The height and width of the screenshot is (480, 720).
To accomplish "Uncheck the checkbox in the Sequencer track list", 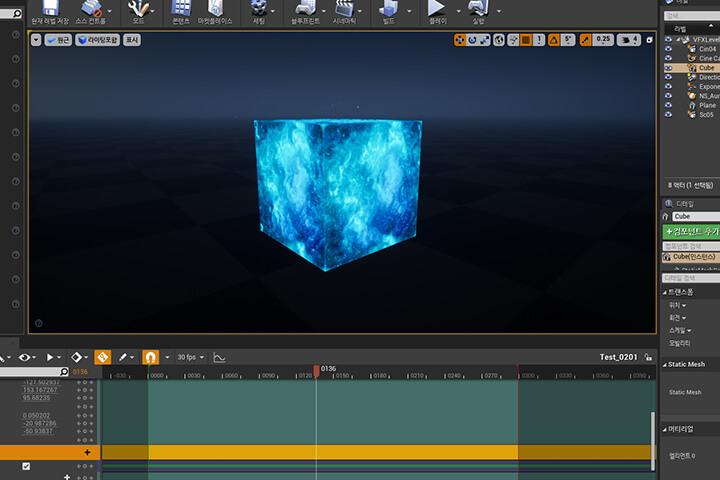I will click(26, 466).
